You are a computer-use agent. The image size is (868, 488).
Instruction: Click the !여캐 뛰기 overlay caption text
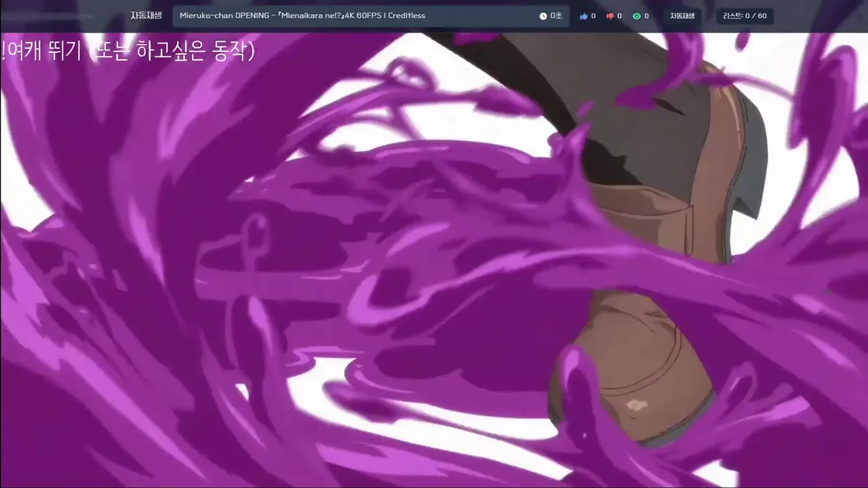[128, 51]
